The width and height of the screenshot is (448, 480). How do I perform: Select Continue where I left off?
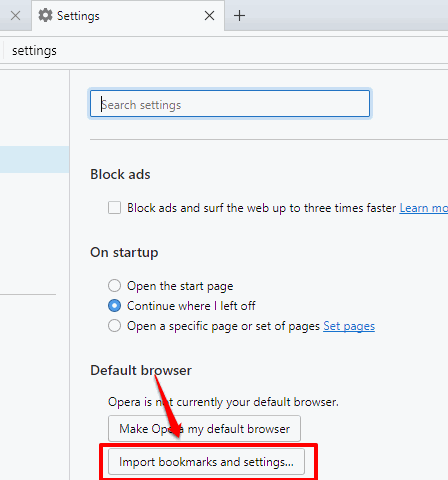click(114, 306)
